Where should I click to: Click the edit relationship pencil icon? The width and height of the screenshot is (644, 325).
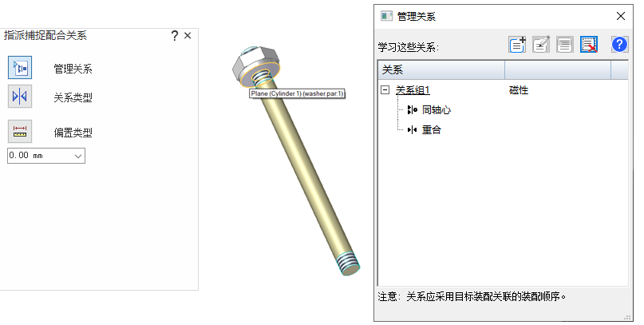pyautogui.click(x=541, y=45)
